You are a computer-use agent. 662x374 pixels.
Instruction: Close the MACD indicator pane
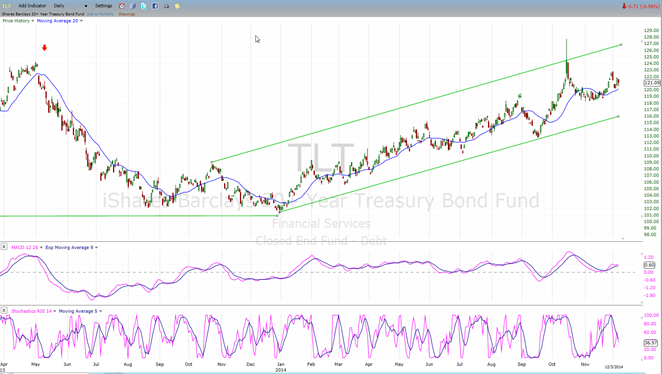4,247
